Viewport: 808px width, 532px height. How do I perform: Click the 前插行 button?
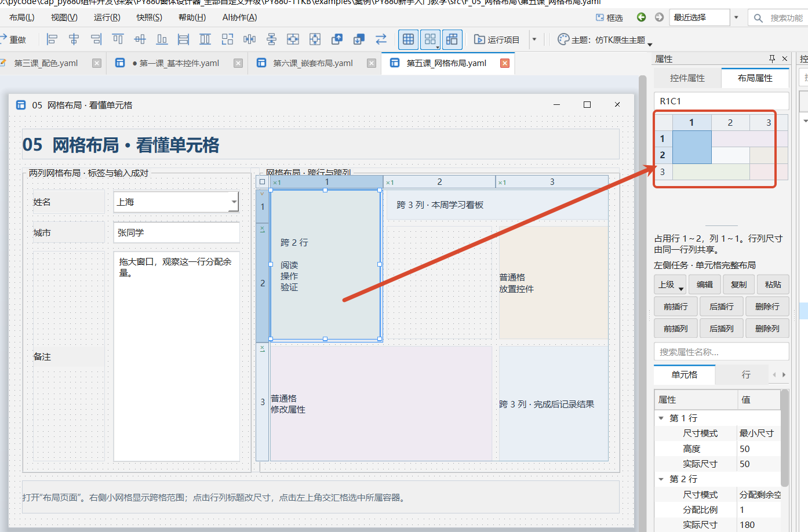pyautogui.click(x=676, y=307)
